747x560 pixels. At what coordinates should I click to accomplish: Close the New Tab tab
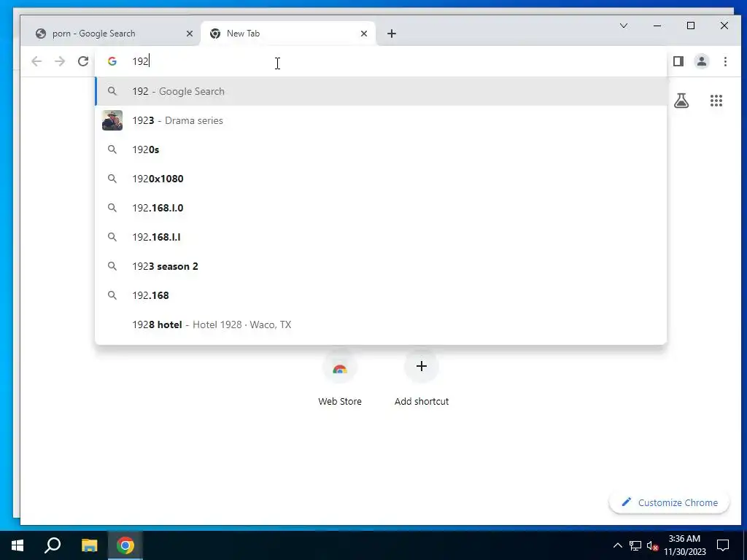click(364, 34)
